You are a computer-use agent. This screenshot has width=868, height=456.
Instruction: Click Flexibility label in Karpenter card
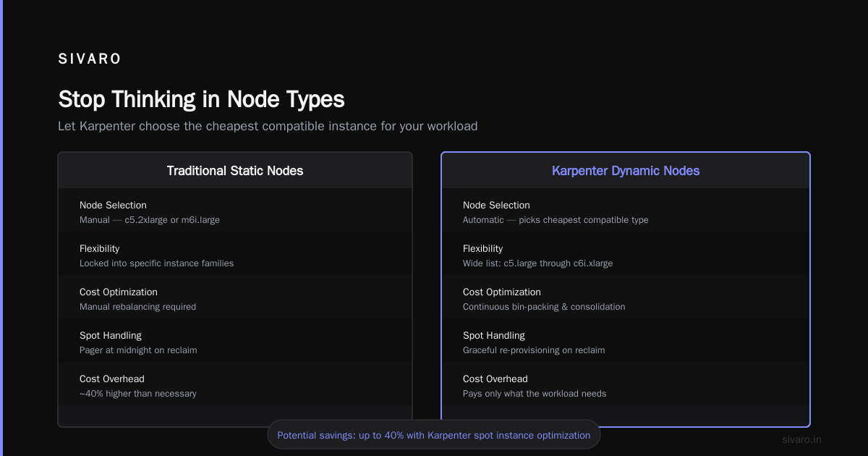click(482, 249)
